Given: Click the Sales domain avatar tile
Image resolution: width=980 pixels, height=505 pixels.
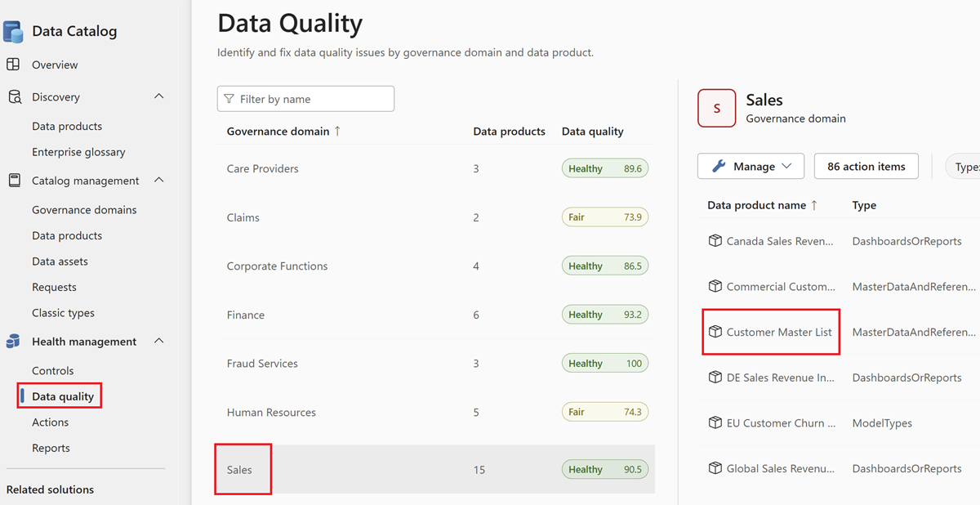Looking at the screenshot, I should click(x=717, y=109).
